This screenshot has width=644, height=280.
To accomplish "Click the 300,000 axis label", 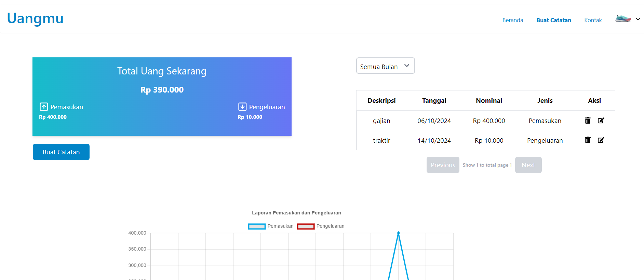I will tap(137, 265).
